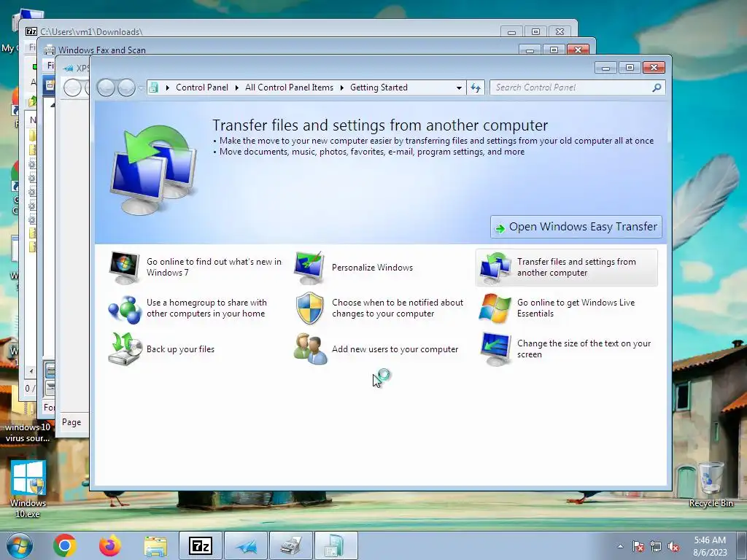The height and width of the screenshot is (560, 747).
Task: Click the text size monitor icon
Action: coord(495,349)
